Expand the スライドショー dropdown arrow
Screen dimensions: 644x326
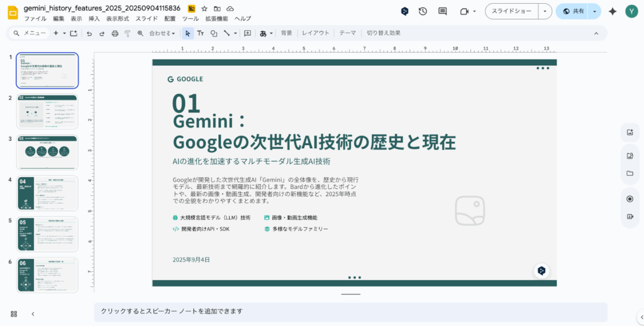click(x=545, y=11)
